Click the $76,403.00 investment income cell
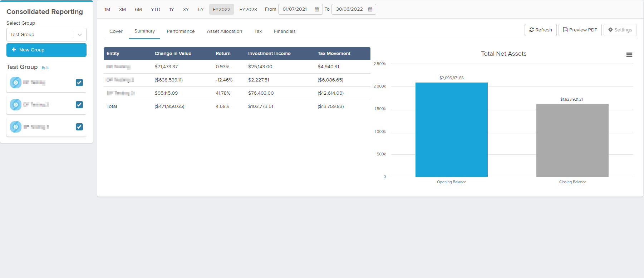 [x=261, y=93]
